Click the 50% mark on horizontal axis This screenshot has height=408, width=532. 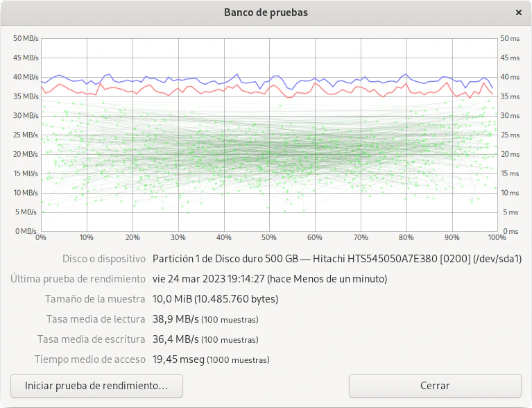pyautogui.click(x=269, y=238)
